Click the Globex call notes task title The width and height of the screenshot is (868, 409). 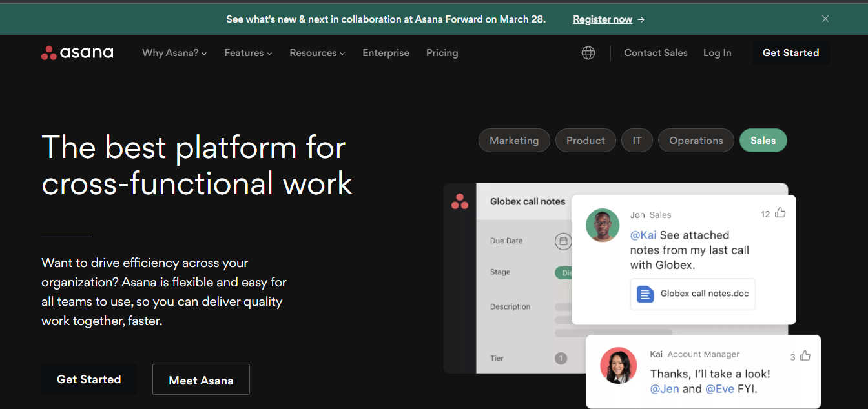click(x=528, y=201)
